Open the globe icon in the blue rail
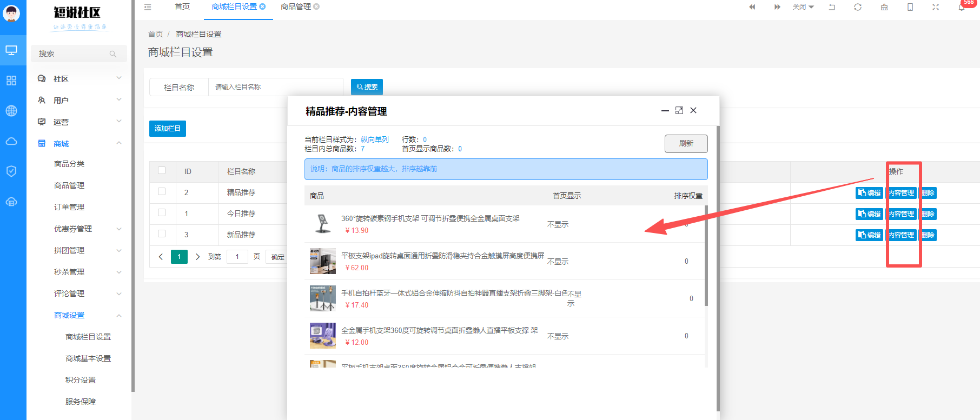This screenshot has width=980, height=420. pyautogui.click(x=11, y=111)
